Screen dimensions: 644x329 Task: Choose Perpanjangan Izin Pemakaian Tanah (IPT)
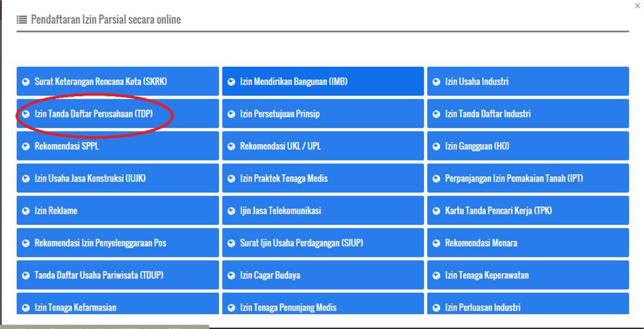point(514,179)
